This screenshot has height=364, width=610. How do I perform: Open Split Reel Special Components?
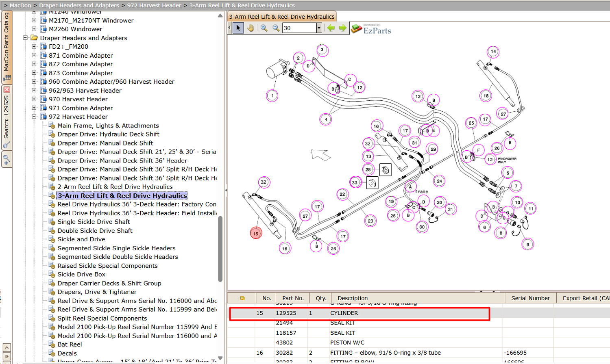102,318
